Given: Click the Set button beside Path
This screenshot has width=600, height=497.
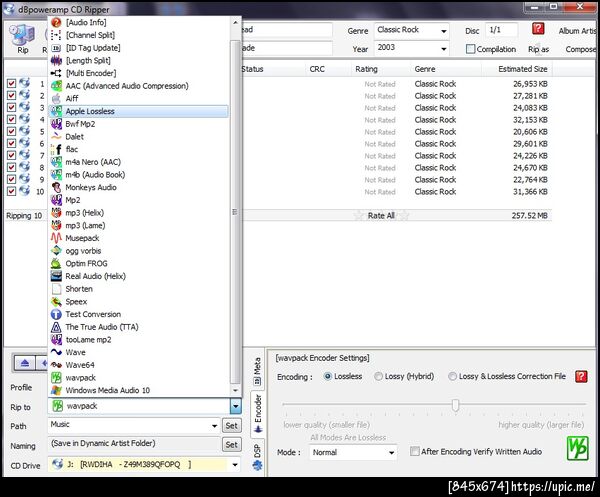Looking at the screenshot, I should (232, 425).
